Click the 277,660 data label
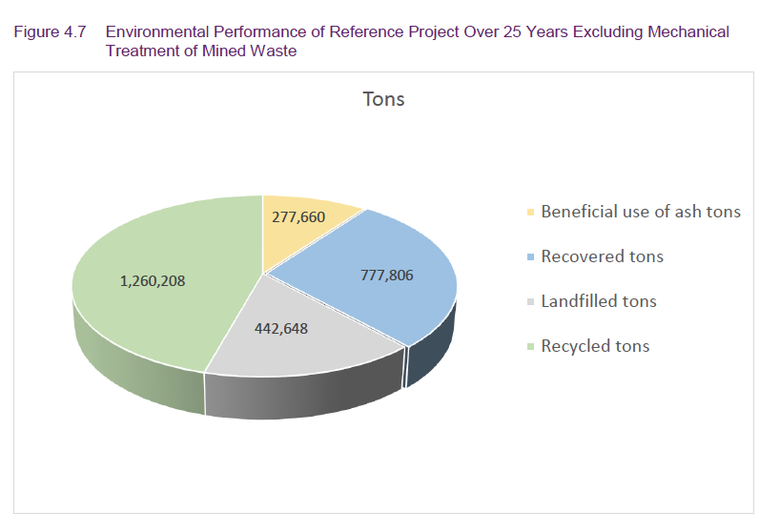 click(299, 217)
